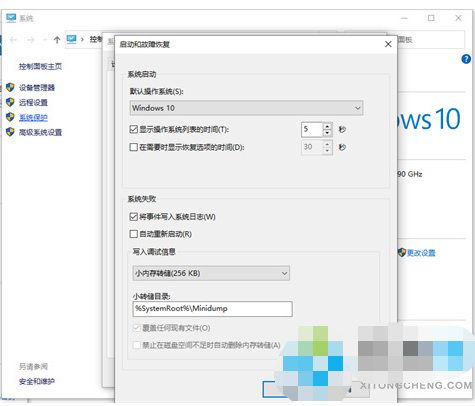Go up one level with up arrow
Viewport: 475px width, 406px height.
point(57,40)
